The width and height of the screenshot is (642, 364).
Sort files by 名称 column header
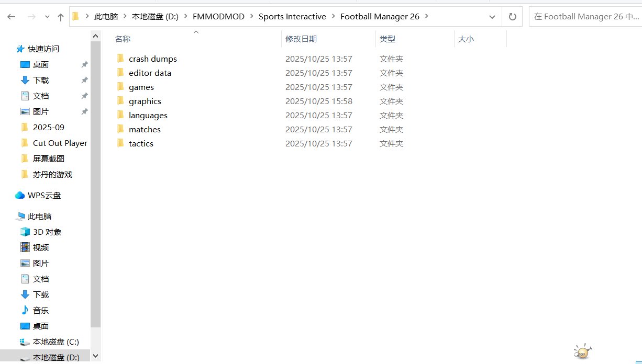pyautogui.click(x=123, y=39)
